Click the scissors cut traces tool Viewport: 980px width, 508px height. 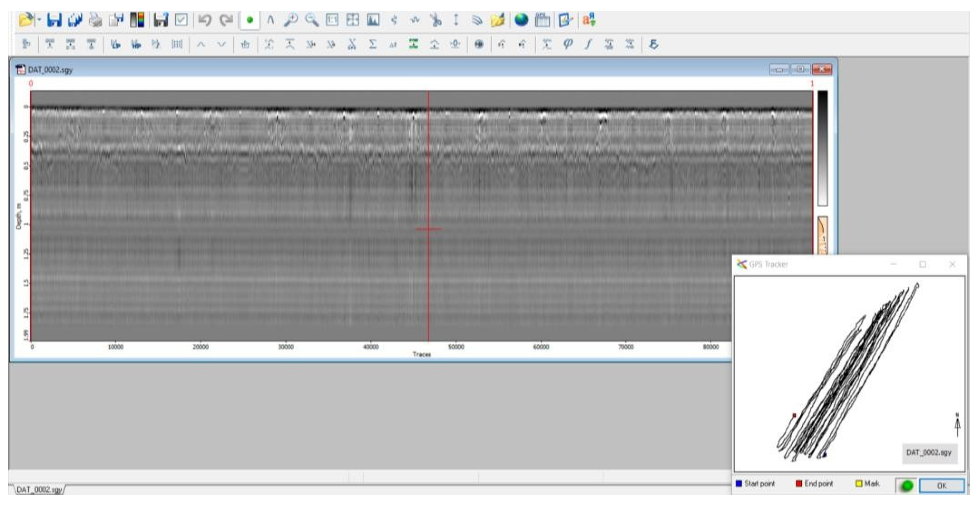[436, 20]
